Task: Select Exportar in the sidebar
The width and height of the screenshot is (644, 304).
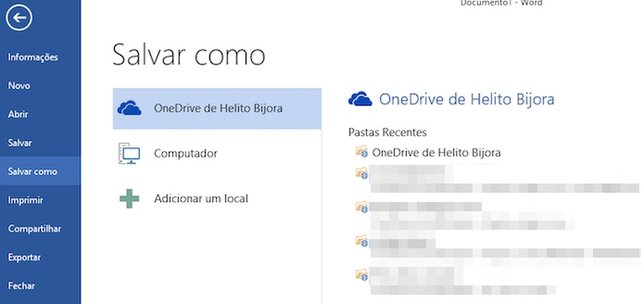Action: (24, 257)
